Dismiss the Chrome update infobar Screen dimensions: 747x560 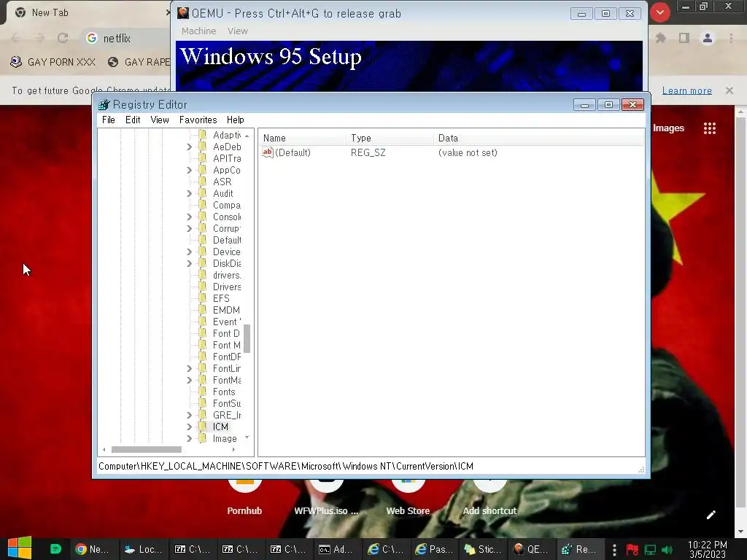click(729, 90)
